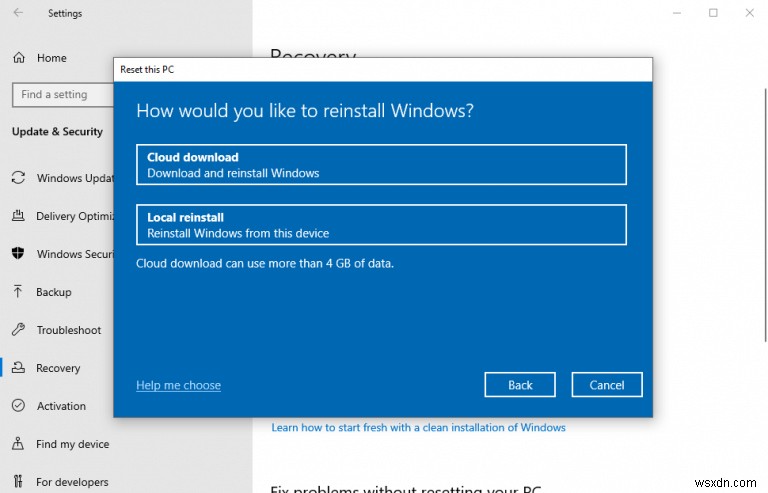Click the Find a setting search box
The height and width of the screenshot is (493, 768).
[63, 94]
